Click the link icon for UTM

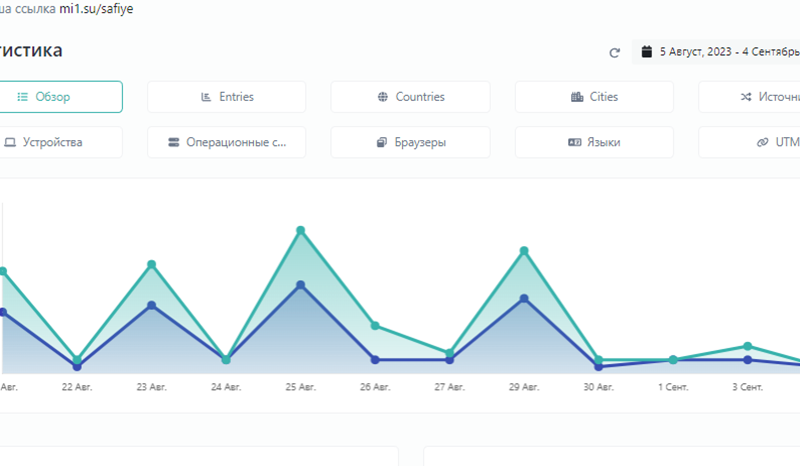763,142
